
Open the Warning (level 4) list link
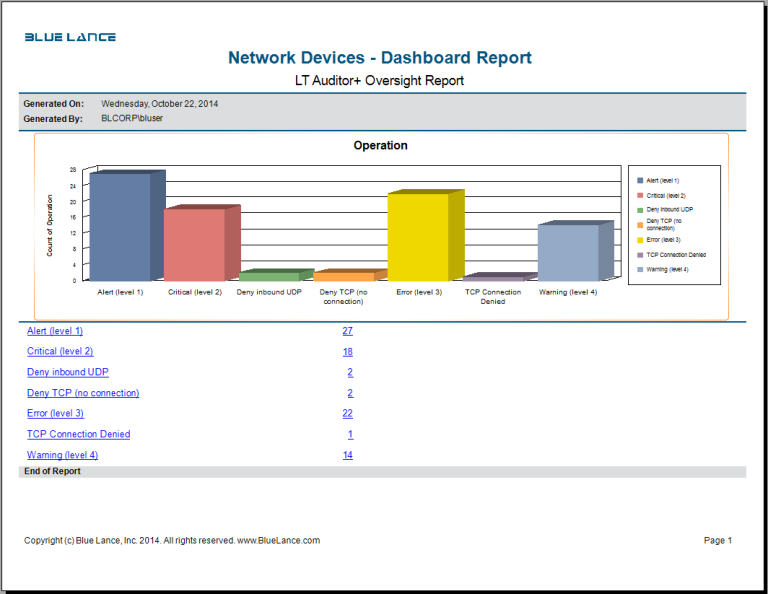[x=62, y=455]
